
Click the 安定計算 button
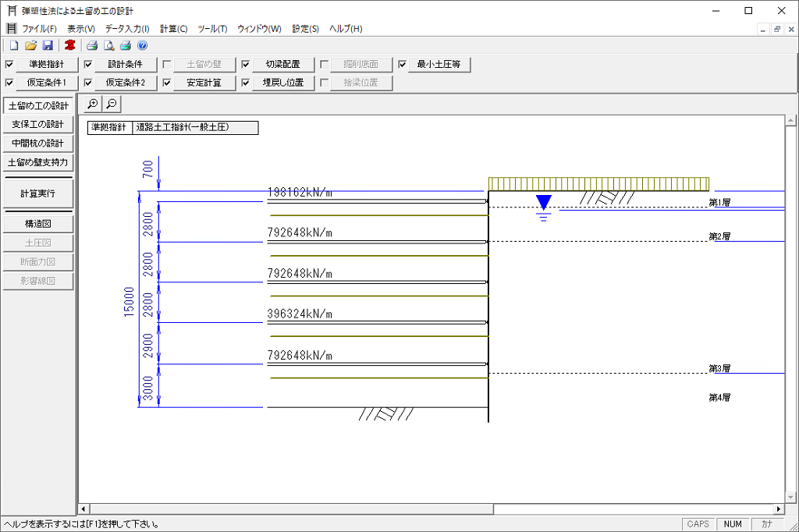pyautogui.click(x=204, y=83)
